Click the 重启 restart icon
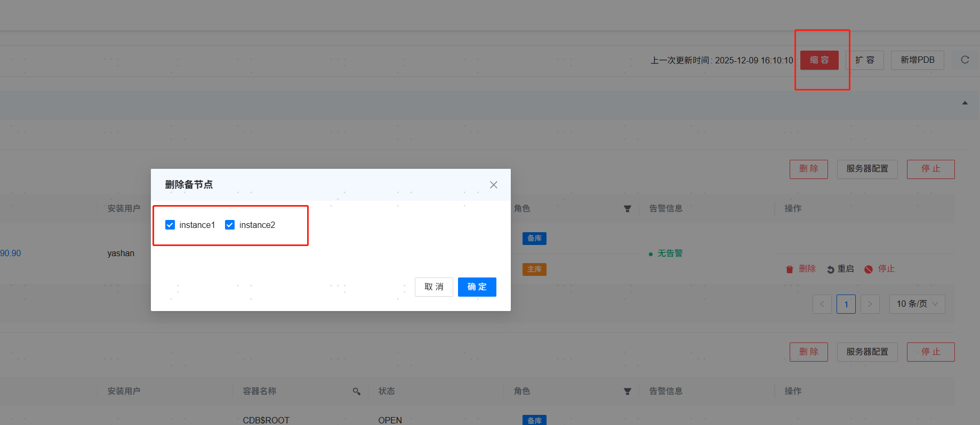The image size is (980, 425). 830,269
